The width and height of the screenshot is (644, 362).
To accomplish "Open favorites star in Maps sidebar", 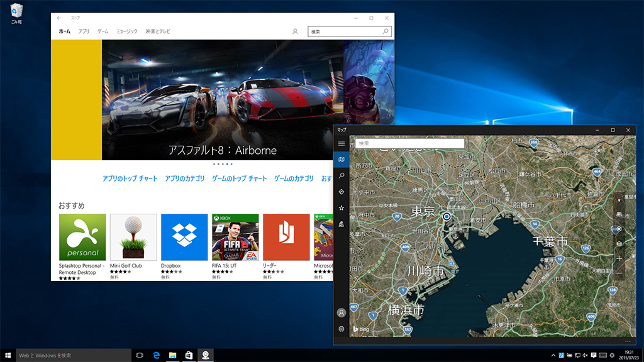I will point(341,208).
